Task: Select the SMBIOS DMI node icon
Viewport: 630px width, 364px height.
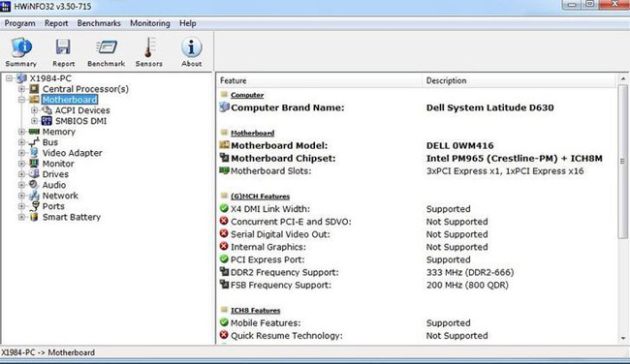Action: point(47,121)
